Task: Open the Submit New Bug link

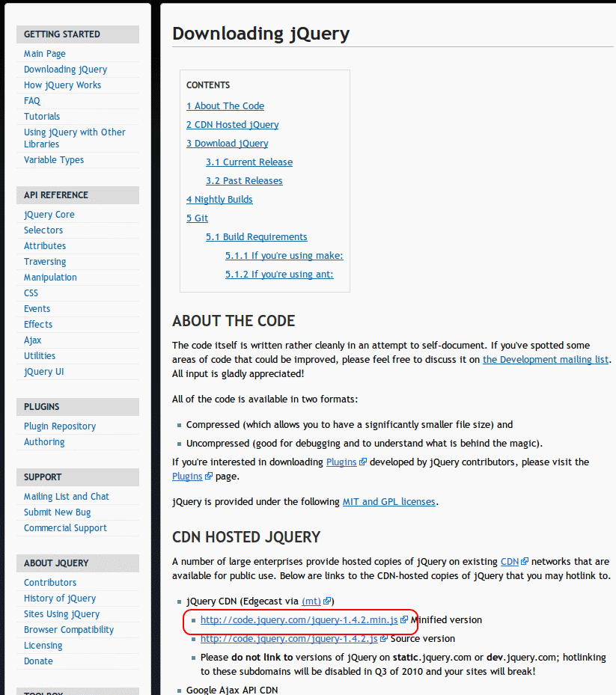Action: pyautogui.click(x=57, y=512)
